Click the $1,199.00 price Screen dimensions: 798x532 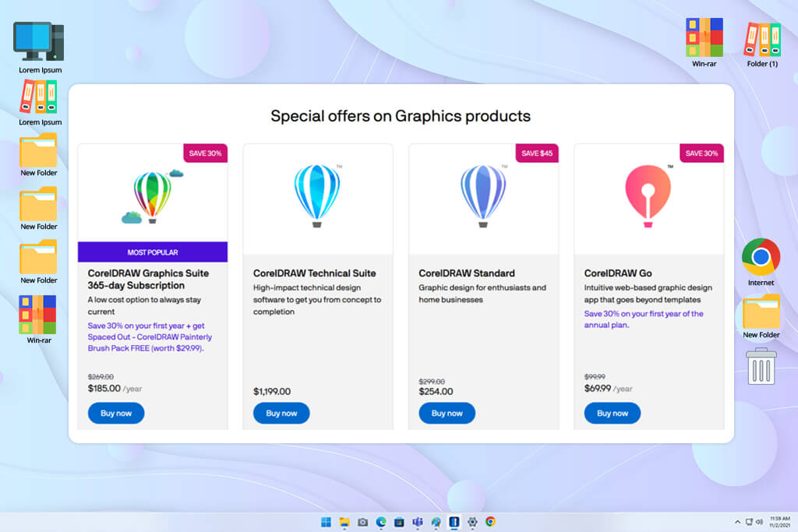[272, 391]
